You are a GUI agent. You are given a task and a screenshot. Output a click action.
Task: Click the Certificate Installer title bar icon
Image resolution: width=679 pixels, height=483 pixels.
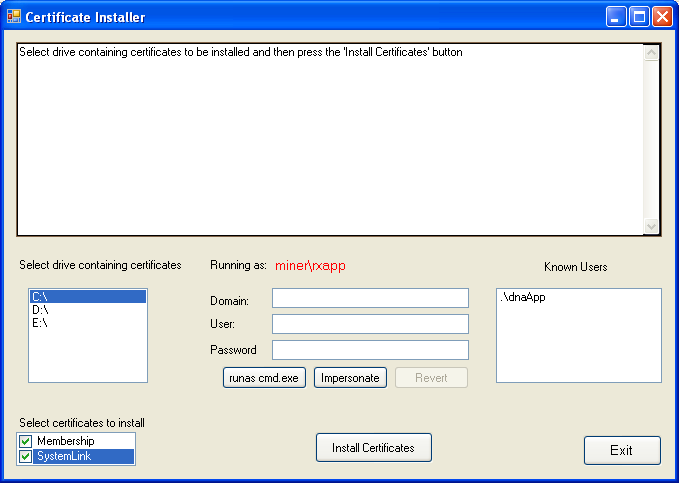14,17
